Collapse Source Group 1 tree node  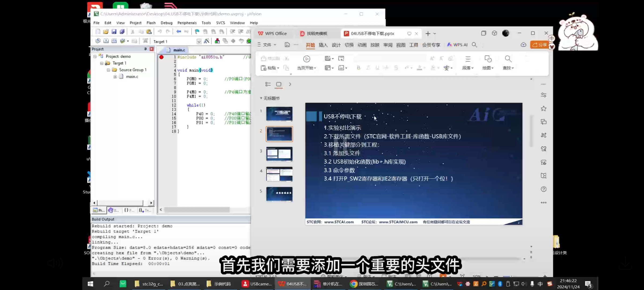pos(108,70)
